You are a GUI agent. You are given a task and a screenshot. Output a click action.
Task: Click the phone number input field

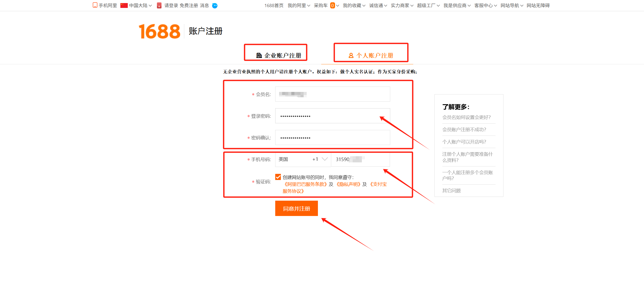click(360, 159)
